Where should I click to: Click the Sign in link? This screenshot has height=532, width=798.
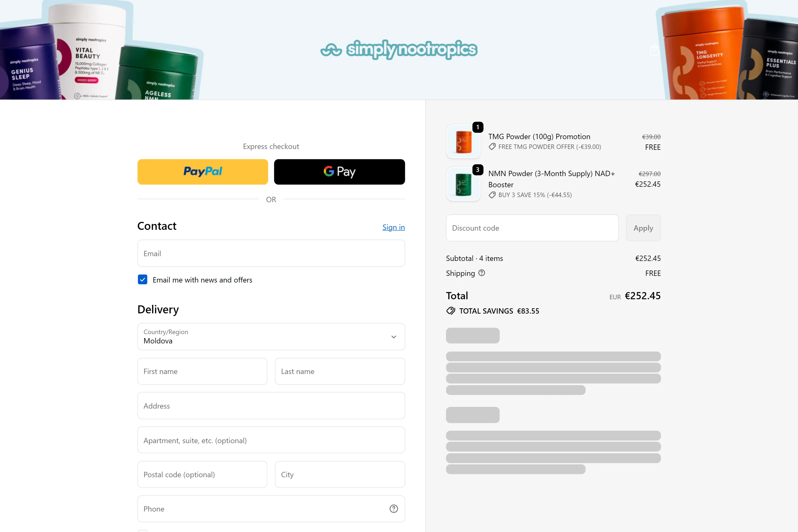(393, 227)
